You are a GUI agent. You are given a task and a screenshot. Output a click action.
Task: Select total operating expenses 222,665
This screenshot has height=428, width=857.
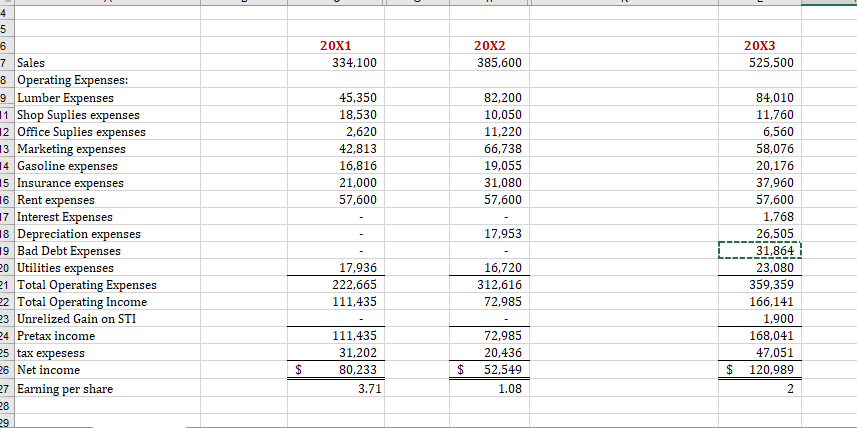pos(336,285)
